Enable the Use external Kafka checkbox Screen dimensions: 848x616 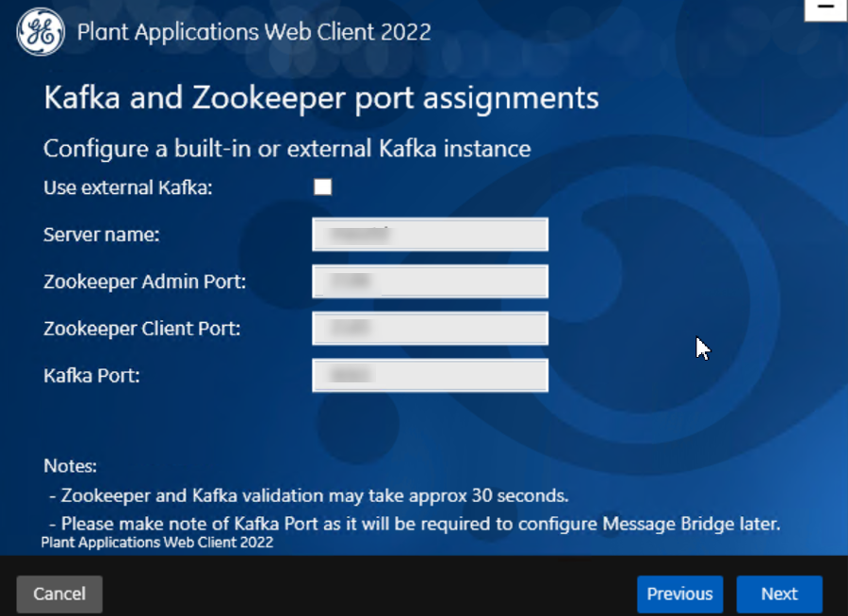coord(323,187)
